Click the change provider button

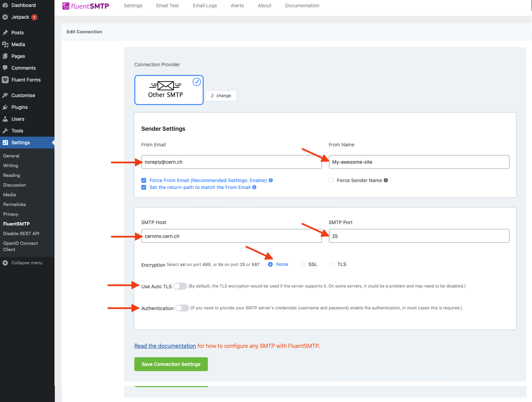click(221, 96)
